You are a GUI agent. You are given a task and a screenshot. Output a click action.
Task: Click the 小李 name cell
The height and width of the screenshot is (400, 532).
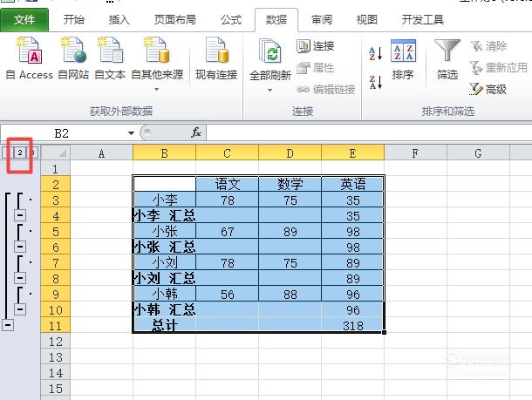coord(165,200)
